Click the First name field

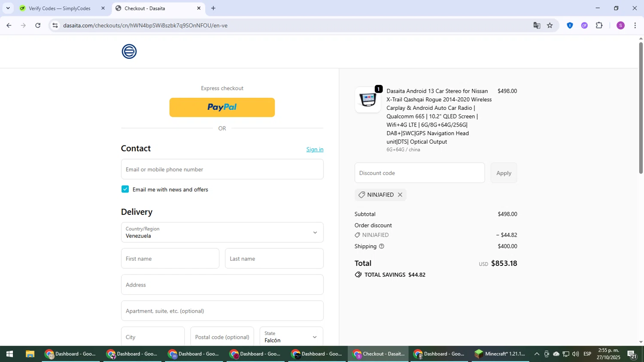(x=170, y=259)
